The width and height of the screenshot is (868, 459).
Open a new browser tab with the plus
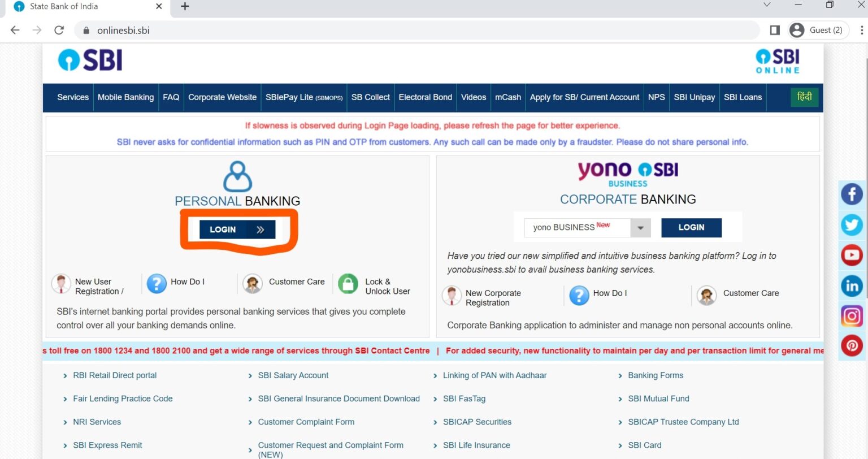185,6
